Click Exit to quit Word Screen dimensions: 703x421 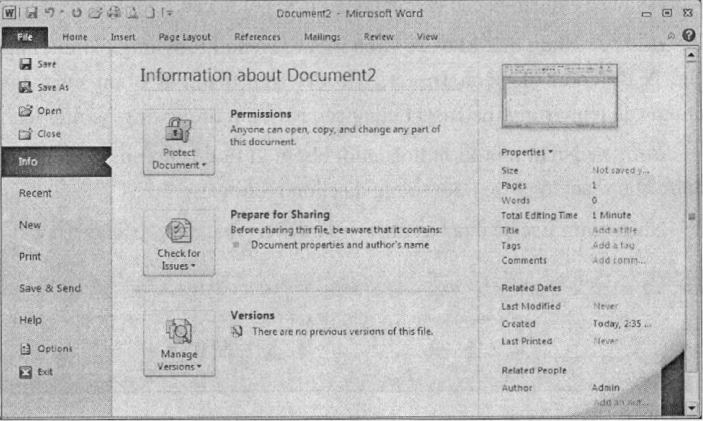pyautogui.click(x=36, y=372)
